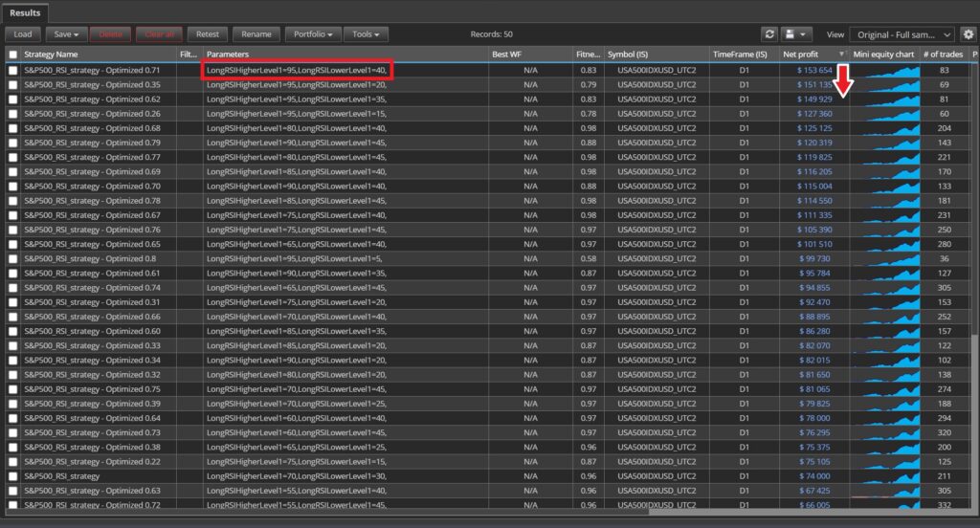The image size is (980, 528).
Task: Click the Load button
Action: (x=23, y=34)
